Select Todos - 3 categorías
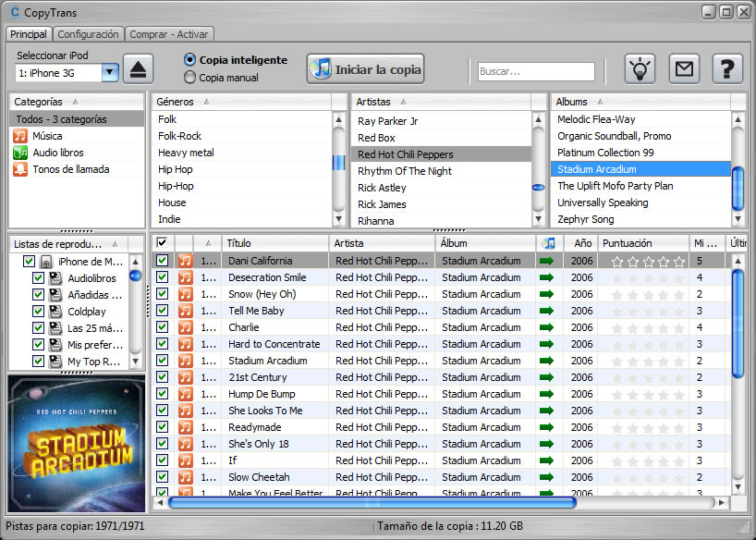This screenshot has width=756, height=540. (x=76, y=119)
